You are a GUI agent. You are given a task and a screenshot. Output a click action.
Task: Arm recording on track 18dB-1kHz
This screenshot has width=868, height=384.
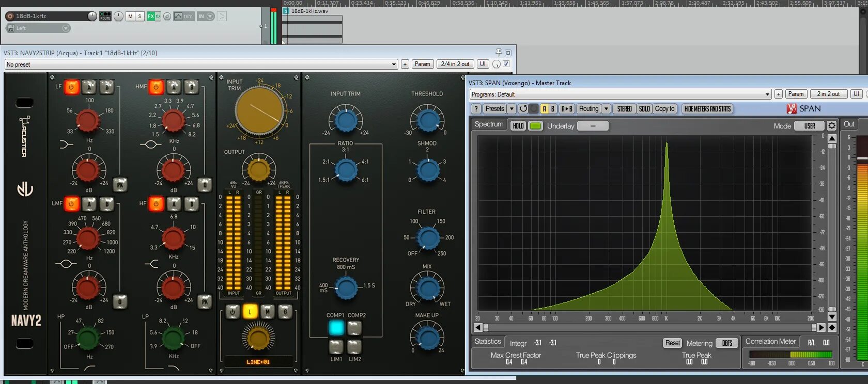10,16
